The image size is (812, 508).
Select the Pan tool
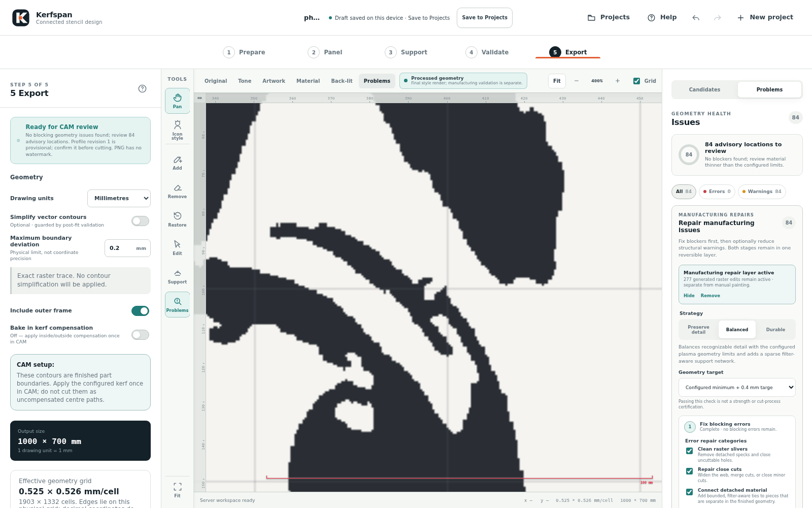pyautogui.click(x=177, y=101)
